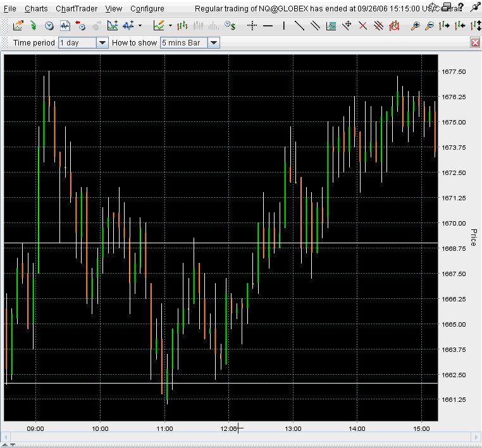This screenshot has width=482, height=448.
Task: Click the narrow bars left-arrow icon
Action: click(460, 25)
